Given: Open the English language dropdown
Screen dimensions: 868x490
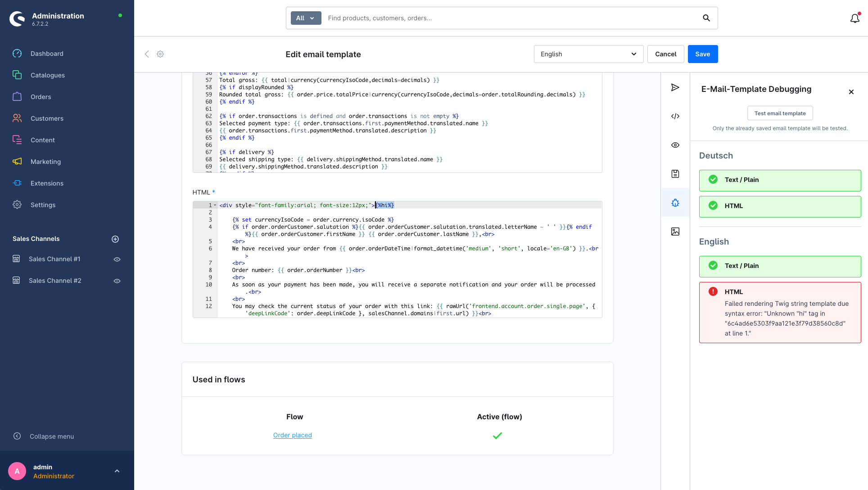Looking at the screenshot, I should [x=588, y=54].
